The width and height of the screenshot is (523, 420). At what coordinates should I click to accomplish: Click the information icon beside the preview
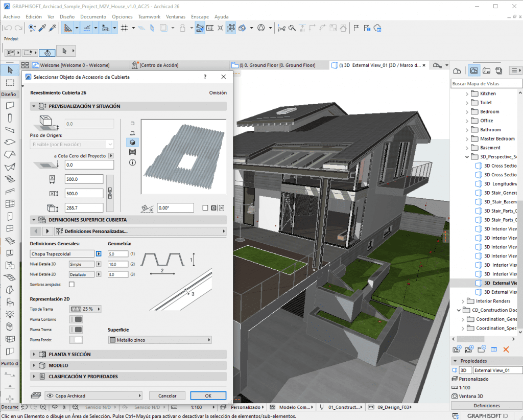click(x=133, y=162)
